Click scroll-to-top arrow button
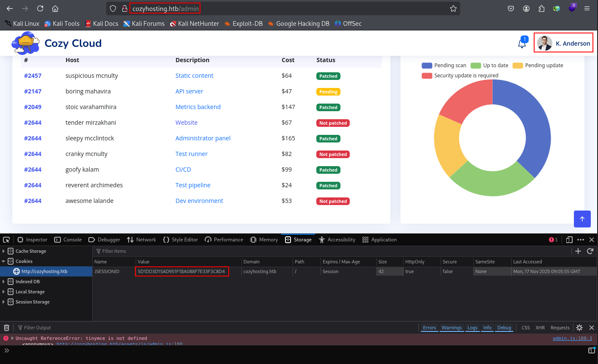598x364 pixels. [582, 219]
